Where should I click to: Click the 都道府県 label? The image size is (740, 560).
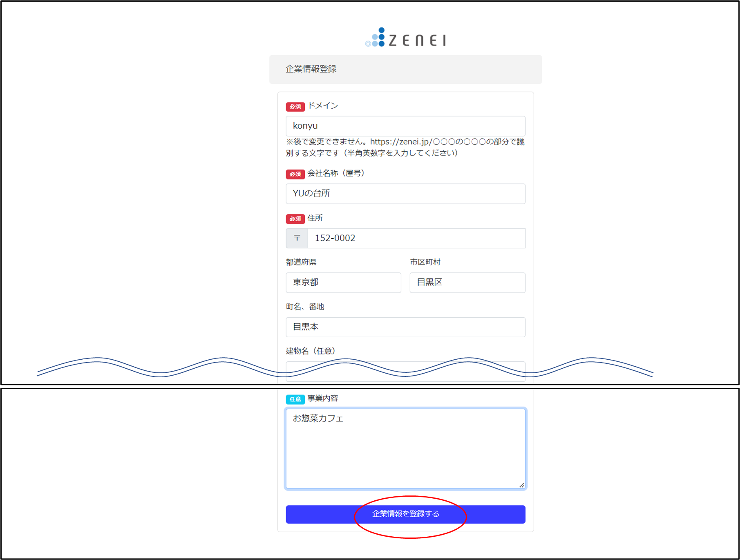(301, 262)
